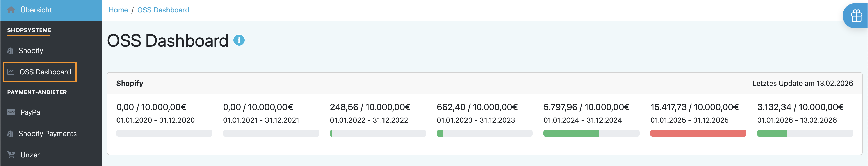868x166 pixels.
Task: Click the 15.417,73 / 10.000,00€ amount
Action: 694,107
